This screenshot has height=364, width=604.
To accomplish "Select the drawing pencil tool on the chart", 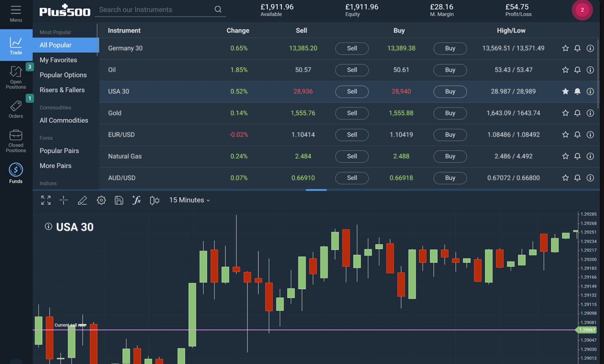I will [x=83, y=200].
